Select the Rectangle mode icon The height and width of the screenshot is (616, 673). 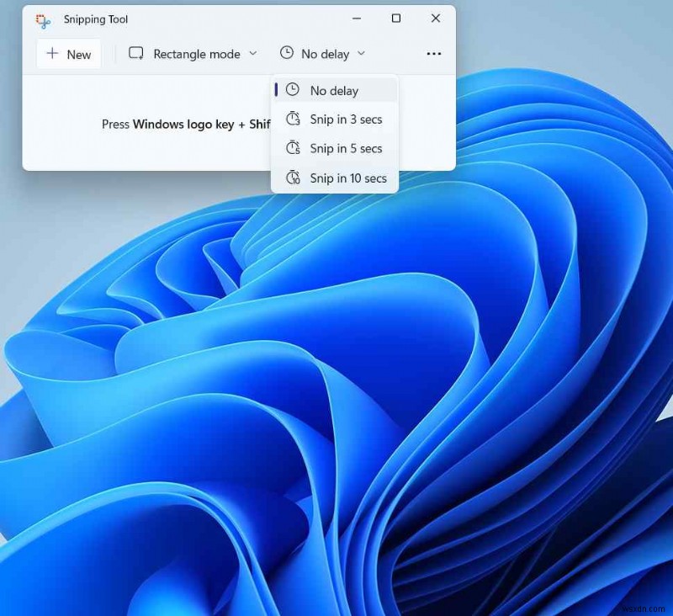[135, 53]
